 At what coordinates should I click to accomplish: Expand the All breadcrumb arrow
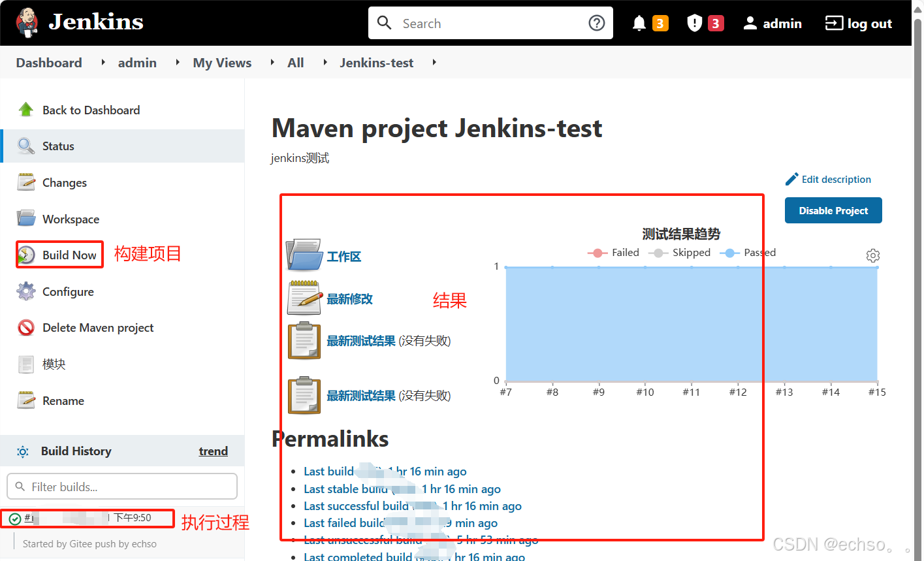click(325, 62)
